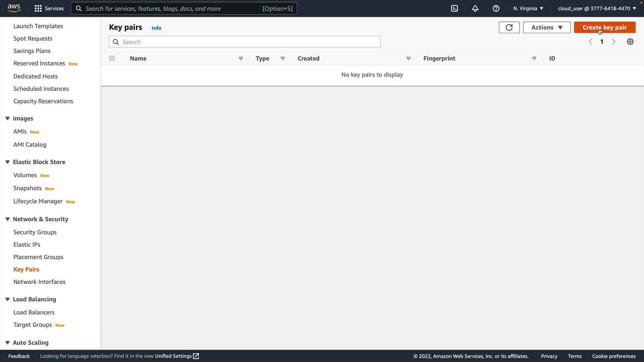Open Security Groups in sidebar
644x362 pixels.
pyautogui.click(x=35, y=232)
